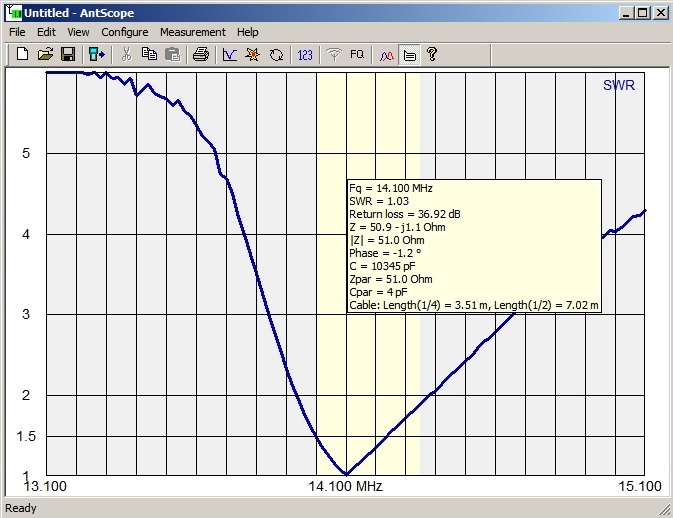Click the spark burst icon in toolbar
673x518 pixels.
pyautogui.click(x=253, y=55)
